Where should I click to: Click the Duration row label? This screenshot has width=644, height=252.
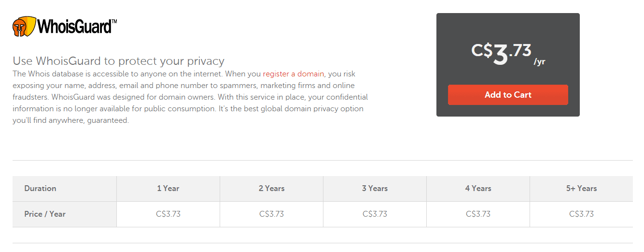click(x=40, y=189)
